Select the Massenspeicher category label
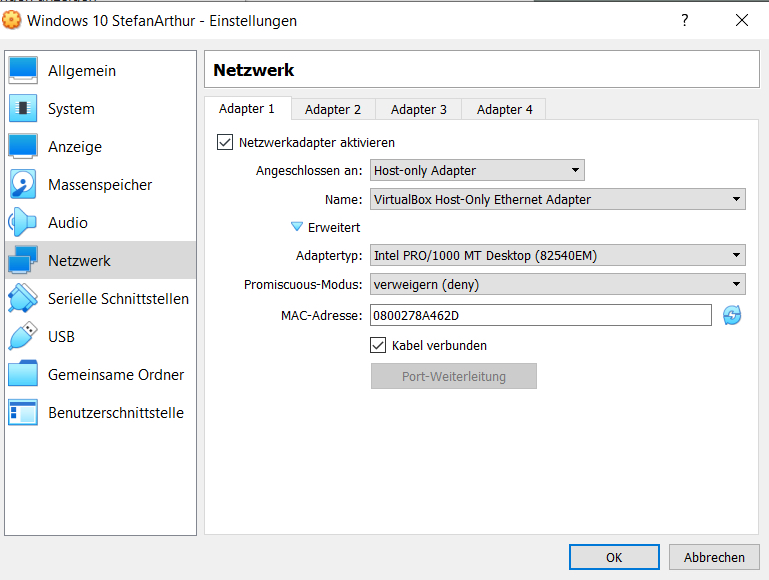 [x=100, y=184]
